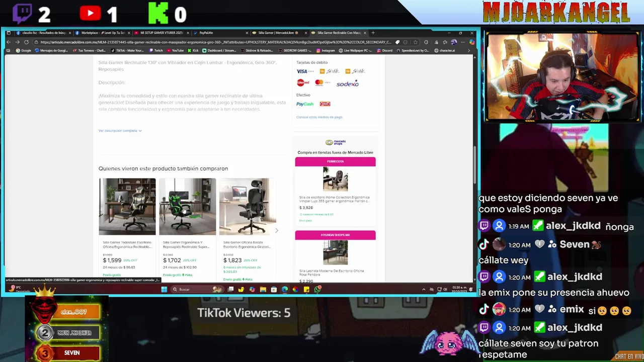Click the $ 1,599 price

(112, 260)
